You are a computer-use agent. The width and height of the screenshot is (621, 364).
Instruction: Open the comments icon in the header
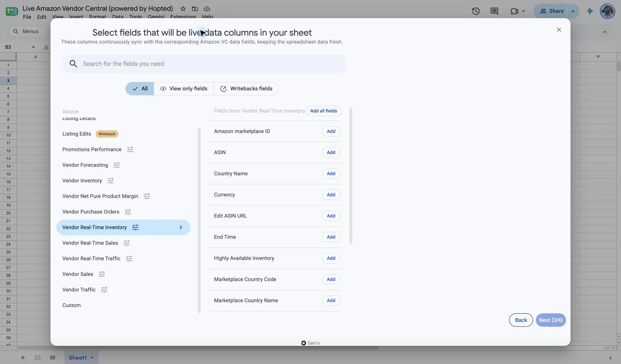494,11
